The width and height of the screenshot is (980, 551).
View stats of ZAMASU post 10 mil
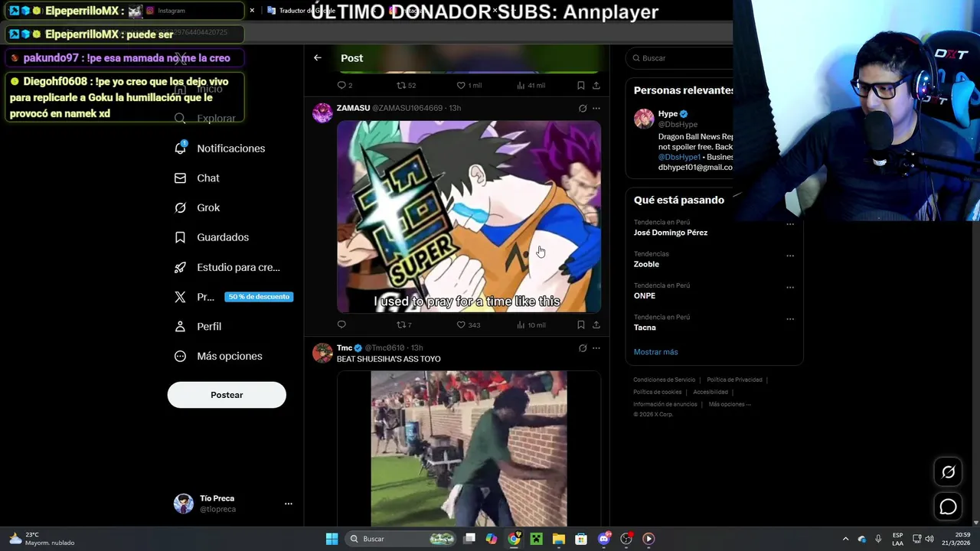[x=531, y=324]
